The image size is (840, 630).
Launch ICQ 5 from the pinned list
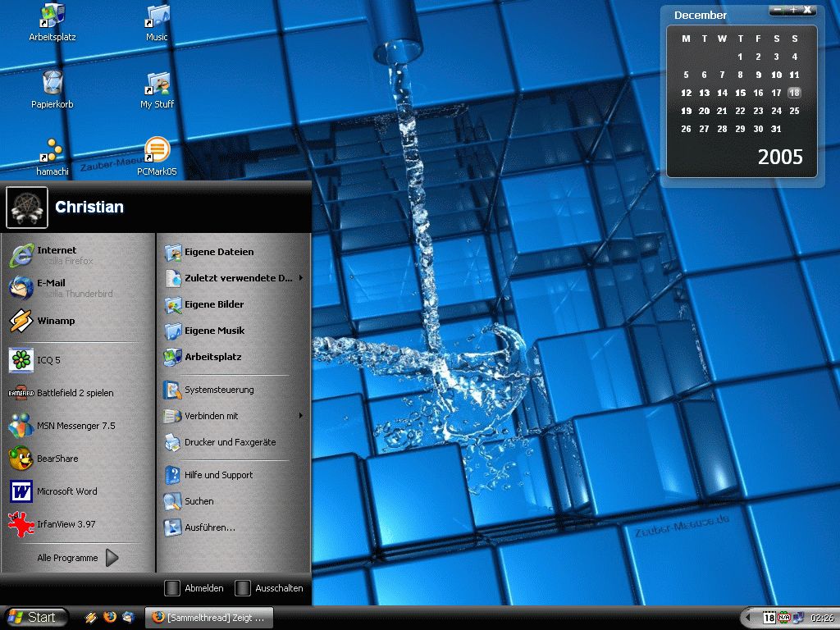48,360
